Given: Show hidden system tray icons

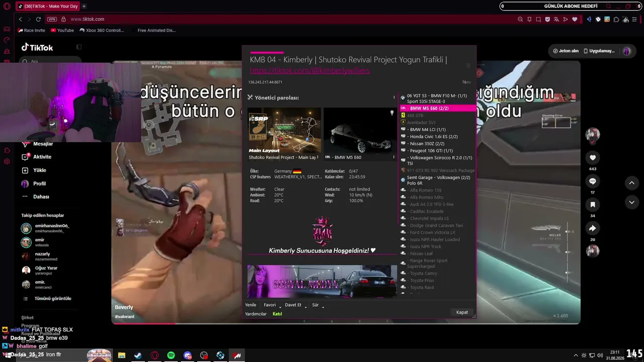Looking at the screenshot, I should coord(576,355).
